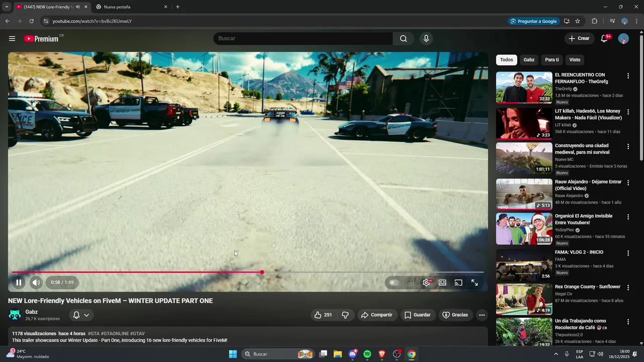Start voice search with microphone icon
Screen dimensions: 644x362
tap(426, 39)
